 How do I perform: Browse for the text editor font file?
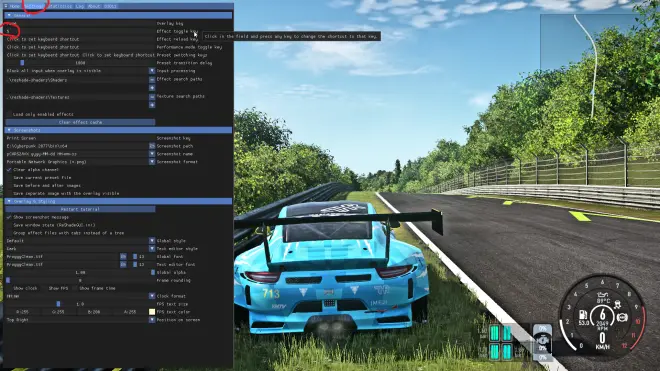(x=123, y=264)
